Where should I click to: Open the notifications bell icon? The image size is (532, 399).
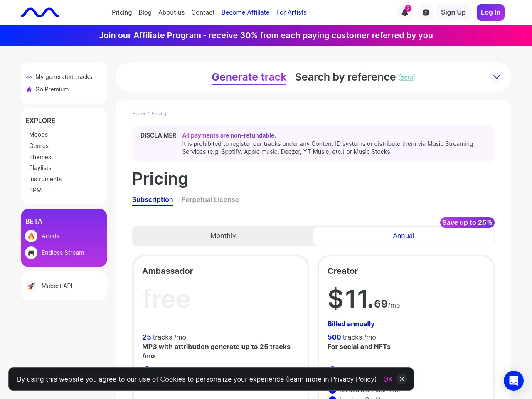pos(404,12)
